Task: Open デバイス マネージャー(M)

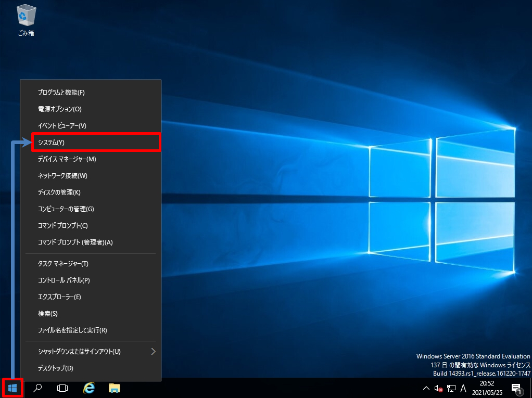Action: [91, 159]
